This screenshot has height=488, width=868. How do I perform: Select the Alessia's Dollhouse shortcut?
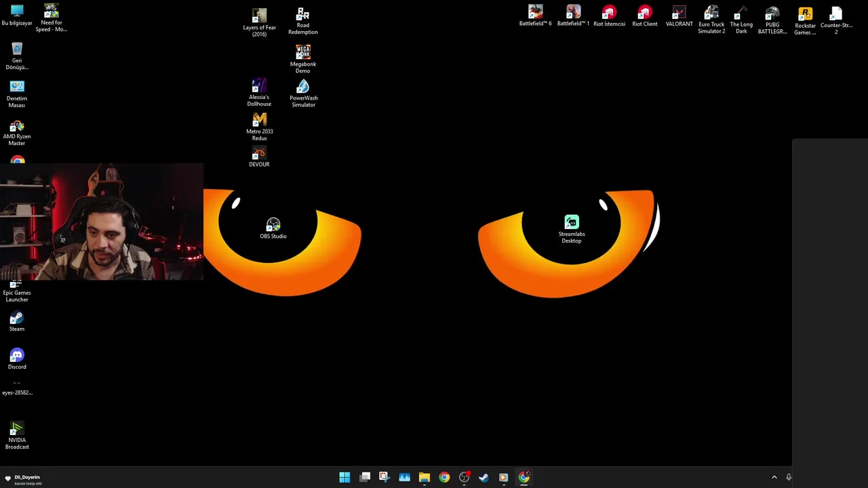[x=259, y=93]
